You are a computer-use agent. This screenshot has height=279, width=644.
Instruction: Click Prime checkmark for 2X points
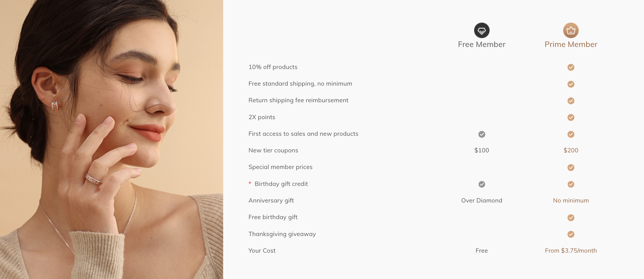pyautogui.click(x=571, y=117)
